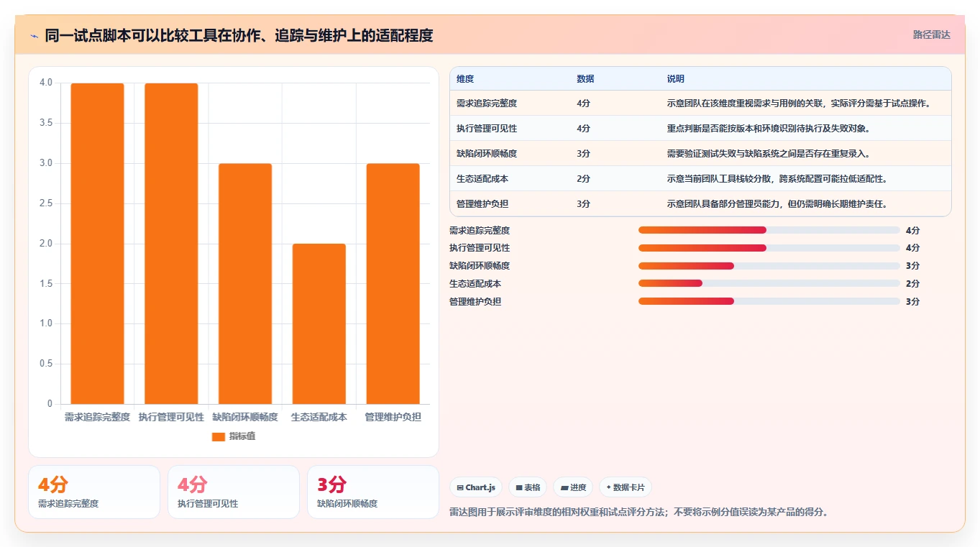The width and height of the screenshot is (980, 547).
Task: Click the 进度 chip
Action: tap(573, 487)
